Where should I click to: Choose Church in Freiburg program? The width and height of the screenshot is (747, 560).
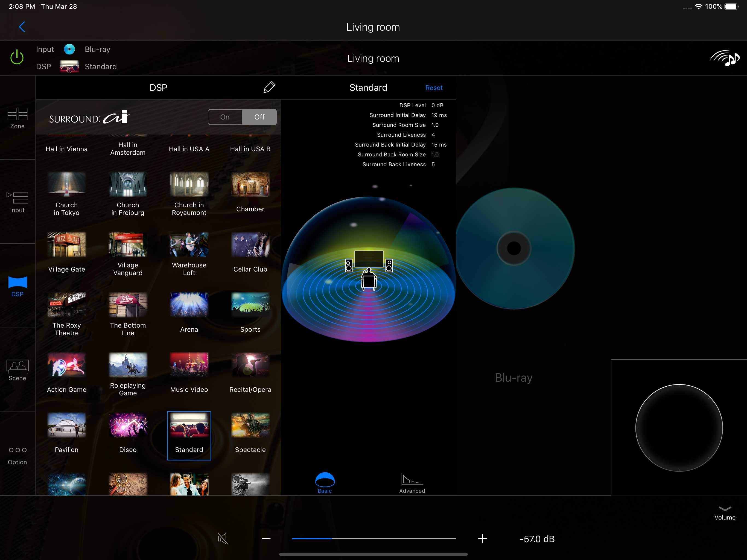(128, 194)
